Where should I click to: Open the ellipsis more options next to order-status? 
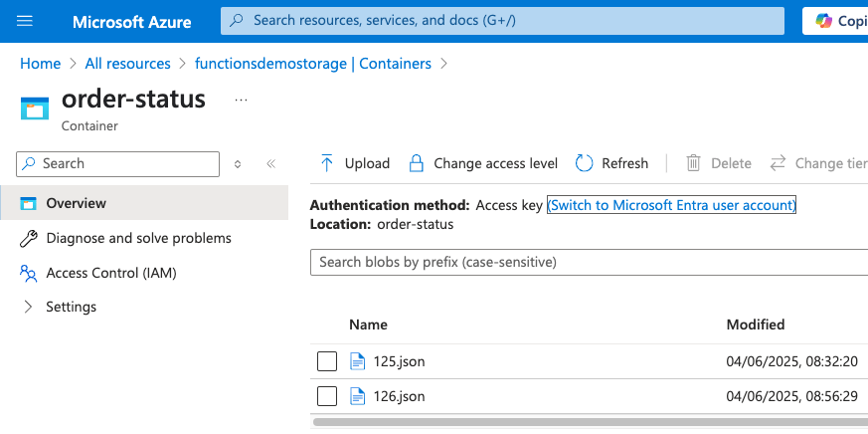point(241,100)
